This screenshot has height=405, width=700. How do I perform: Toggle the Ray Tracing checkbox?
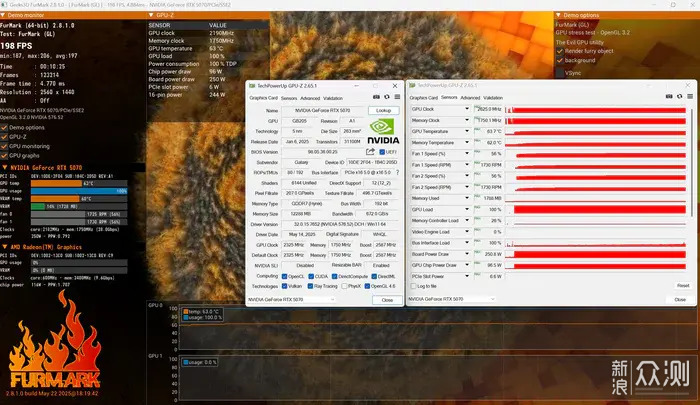click(310, 286)
